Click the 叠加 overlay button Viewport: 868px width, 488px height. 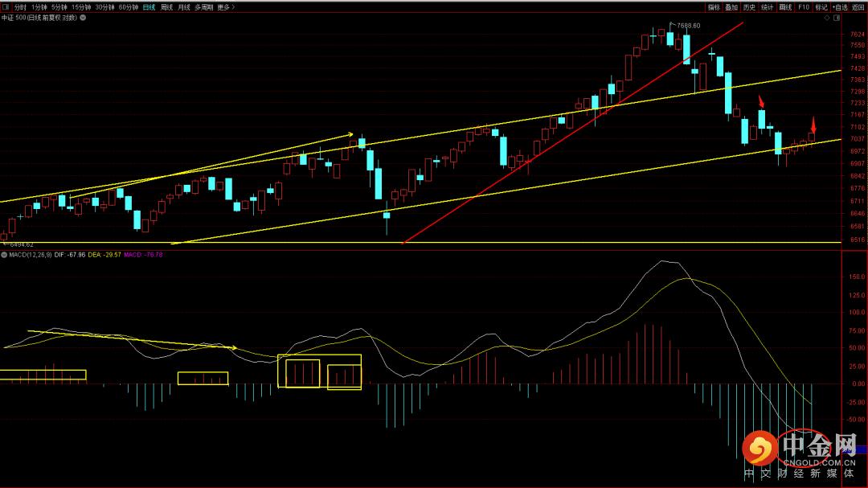tap(732, 7)
